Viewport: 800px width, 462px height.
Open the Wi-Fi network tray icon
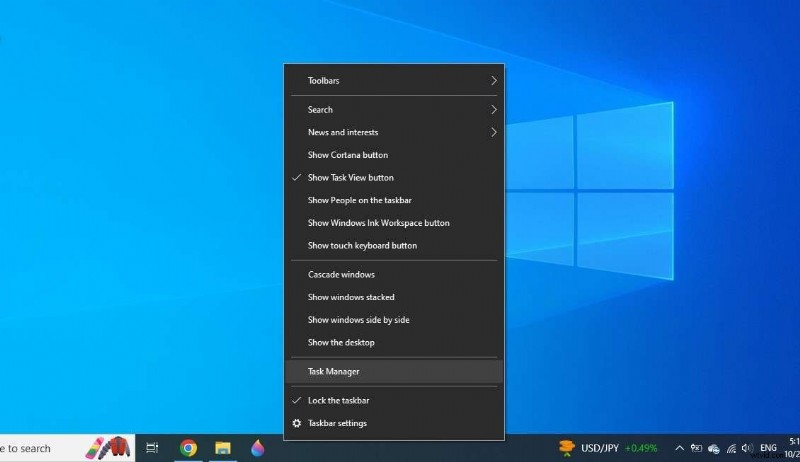(x=730, y=448)
